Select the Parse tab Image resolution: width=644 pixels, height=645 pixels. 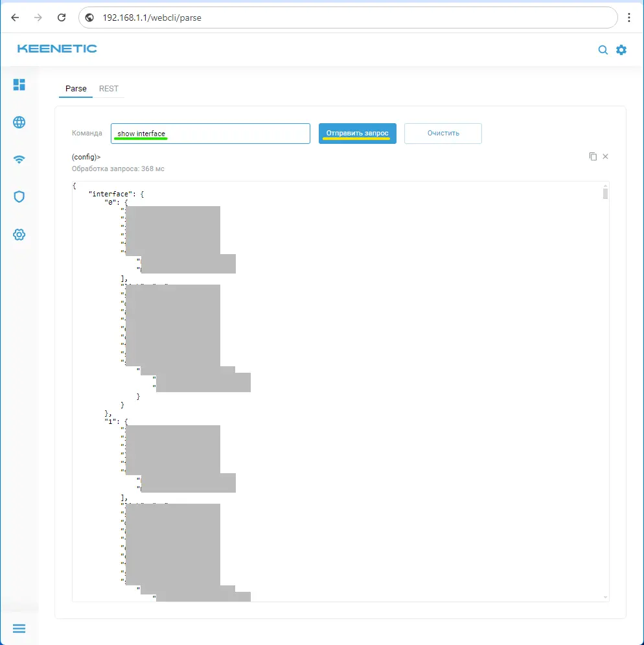pos(76,89)
